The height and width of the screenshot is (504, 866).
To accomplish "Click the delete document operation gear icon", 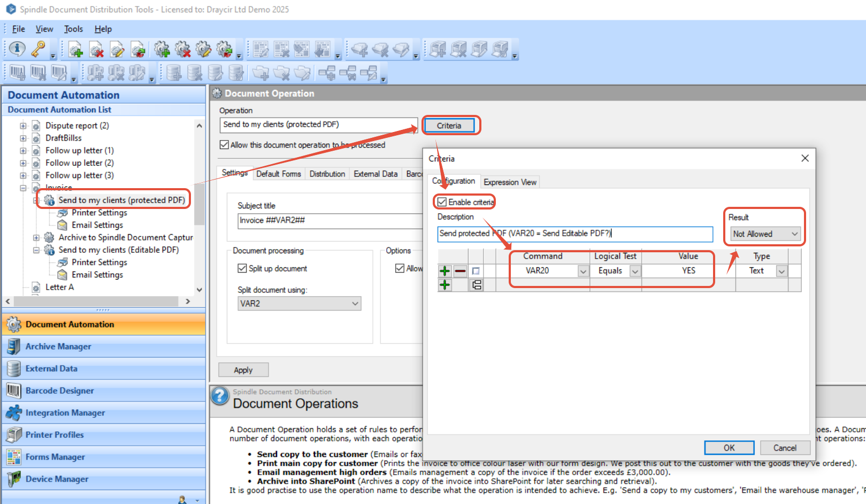I will (183, 50).
